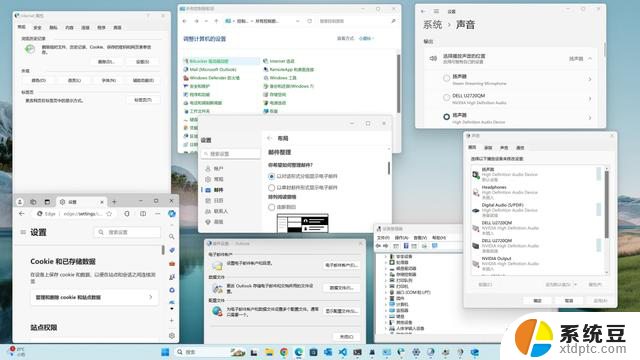Image resolution: width=640 pixels, height=360 pixels.
Task: Click the Control Panel vertical scrollbar
Action: [398, 84]
